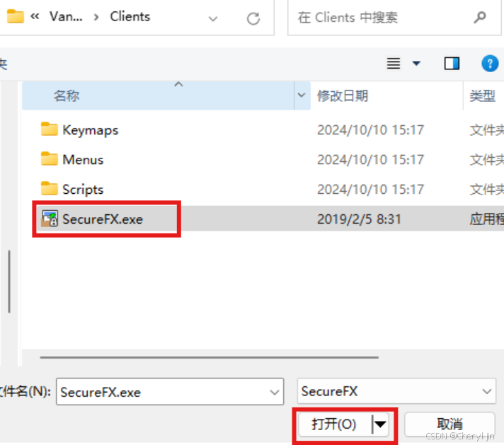Click the 取消 button

(449, 424)
